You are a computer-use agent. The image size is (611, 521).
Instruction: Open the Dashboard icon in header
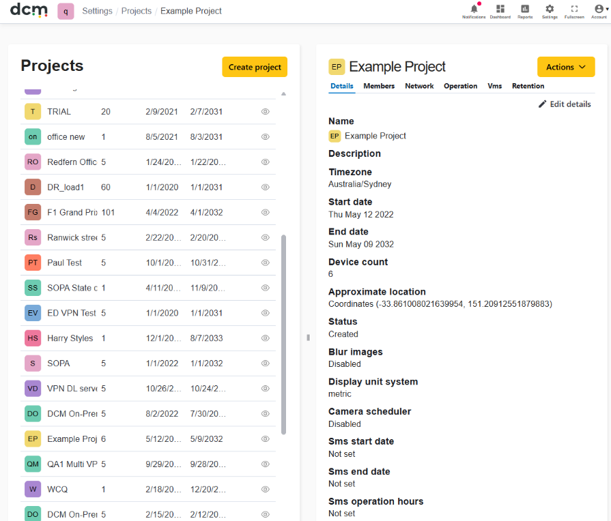coord(500,11)
